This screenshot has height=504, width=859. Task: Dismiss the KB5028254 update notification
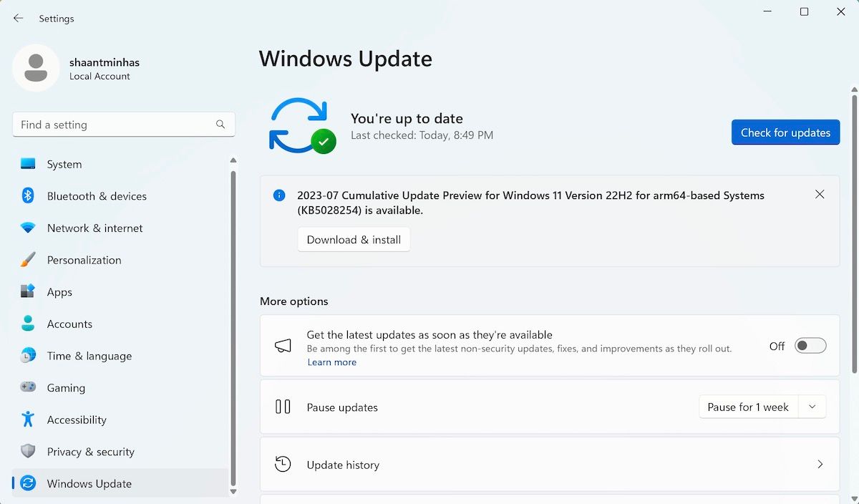point(820,194)
